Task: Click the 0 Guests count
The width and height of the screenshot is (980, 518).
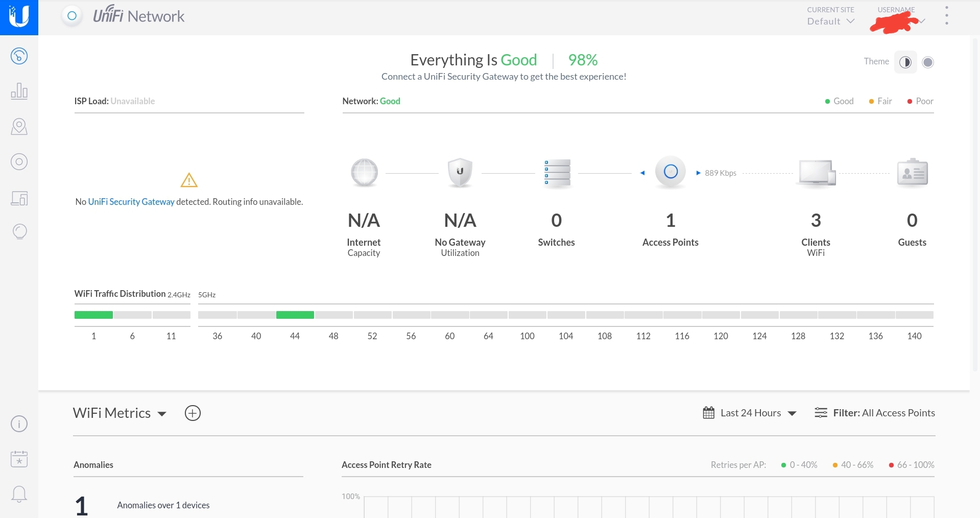Action: (x=912, y=220)
